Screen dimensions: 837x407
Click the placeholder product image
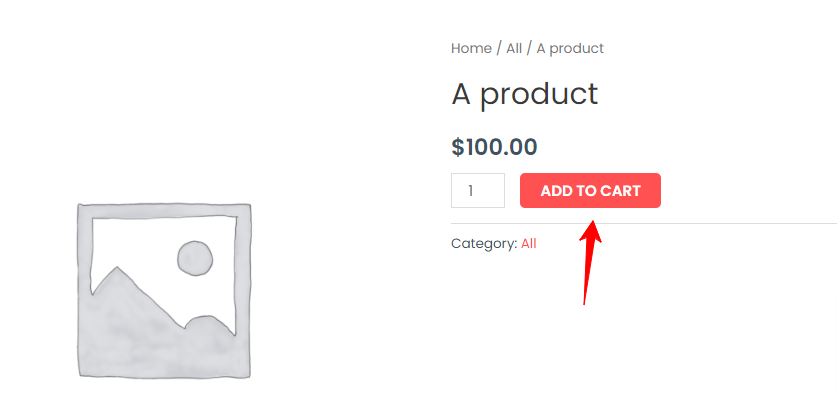point(164,291)
